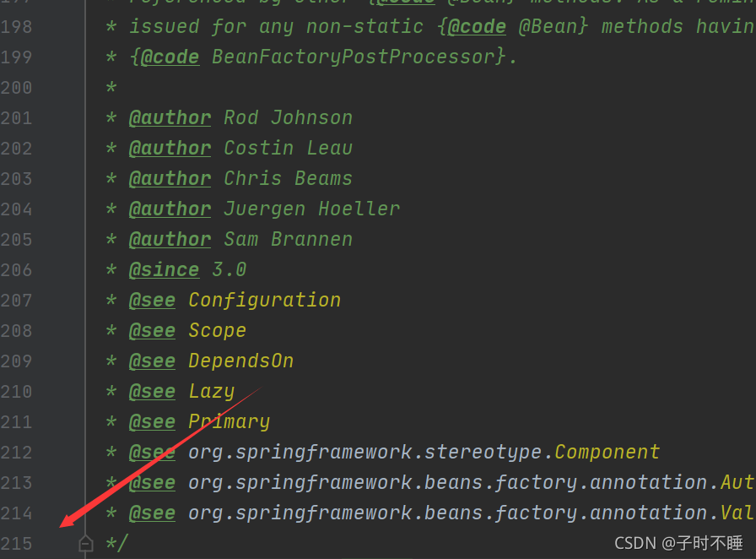Click line number 201 in the gutter
The width and height of the screenshot is (756, 559).
16,118
